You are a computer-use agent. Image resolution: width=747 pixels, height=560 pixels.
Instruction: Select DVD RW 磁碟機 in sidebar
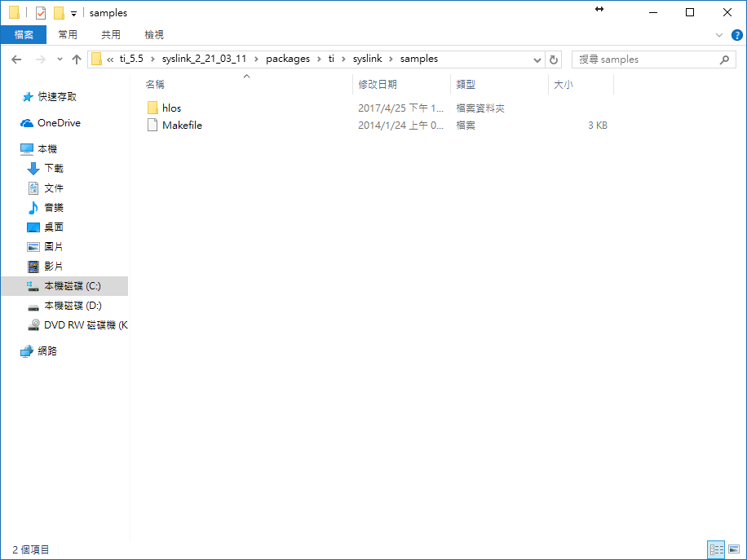(86, 325)
